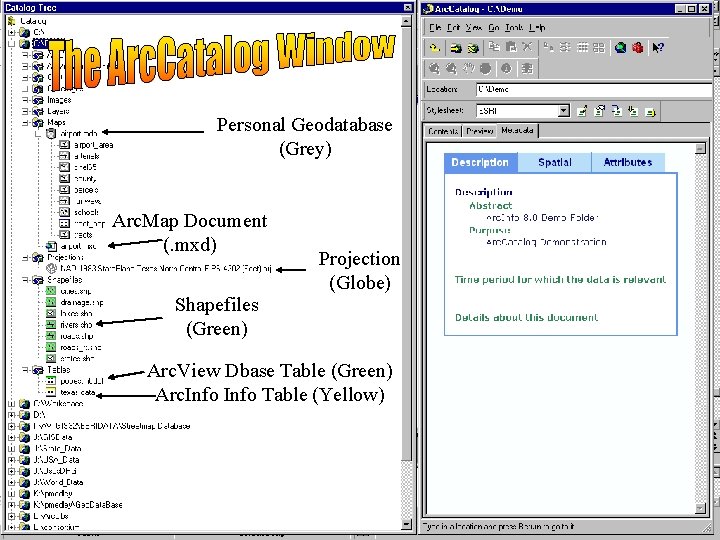The width and height of the screenshot is (720, 540).
Task: Collapse the Tables folder node
Action: pyautogui.click(x=25, y=370)
